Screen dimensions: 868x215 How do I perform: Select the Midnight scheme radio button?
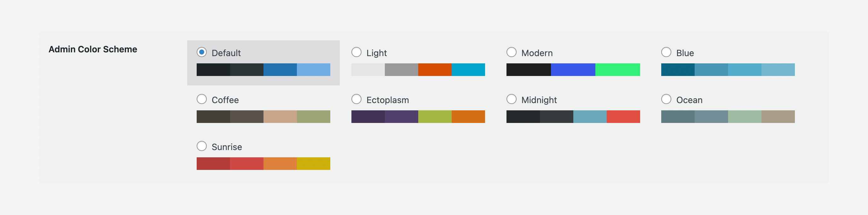point(511,99)
